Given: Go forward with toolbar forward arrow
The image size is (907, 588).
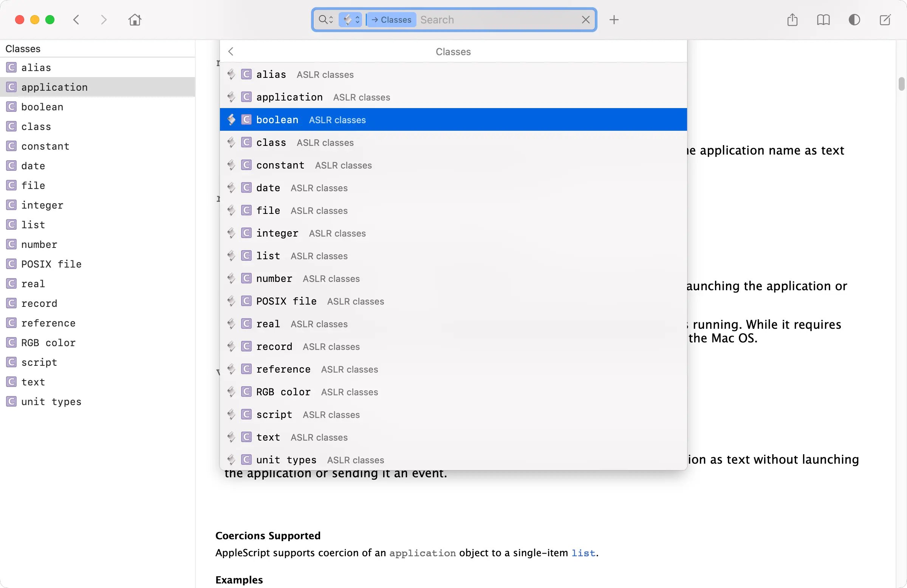Looking at the screenshot, I should coord(104,20).
